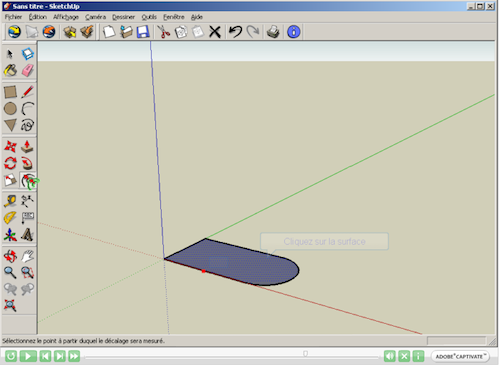Viewport: 500px width, 365px height.
Task: Choose the Tape Measure tool
Action: pyautogui.click(x=10, y=201)
